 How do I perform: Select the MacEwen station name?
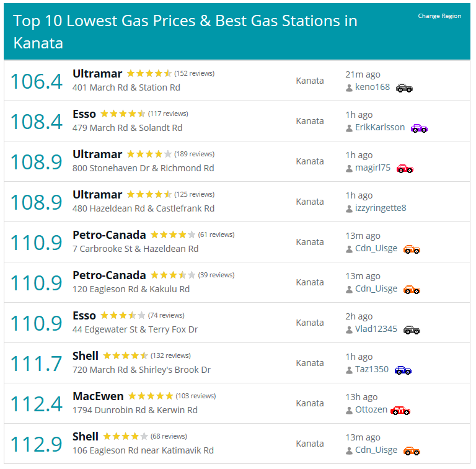(x=98, y=396)
